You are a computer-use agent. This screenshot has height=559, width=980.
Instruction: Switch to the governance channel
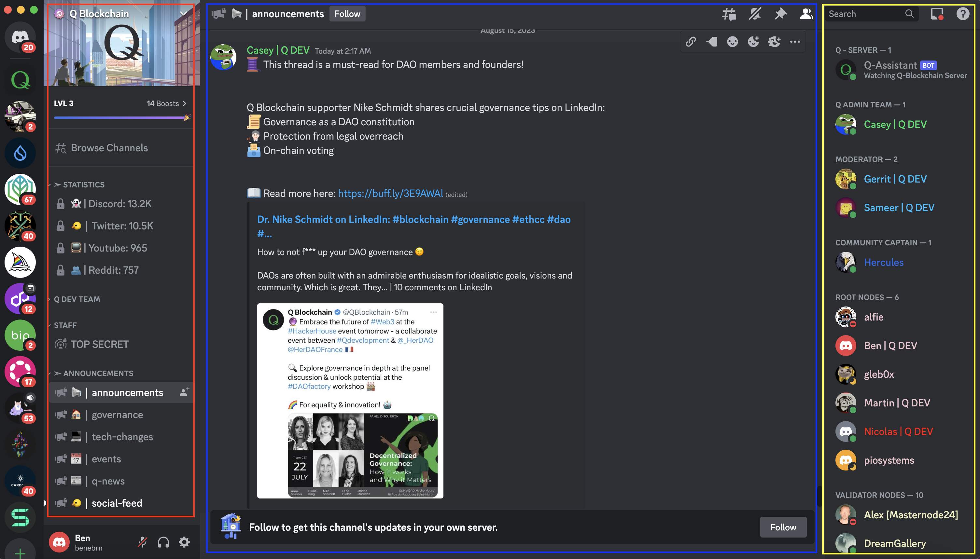tap(117, 415)
